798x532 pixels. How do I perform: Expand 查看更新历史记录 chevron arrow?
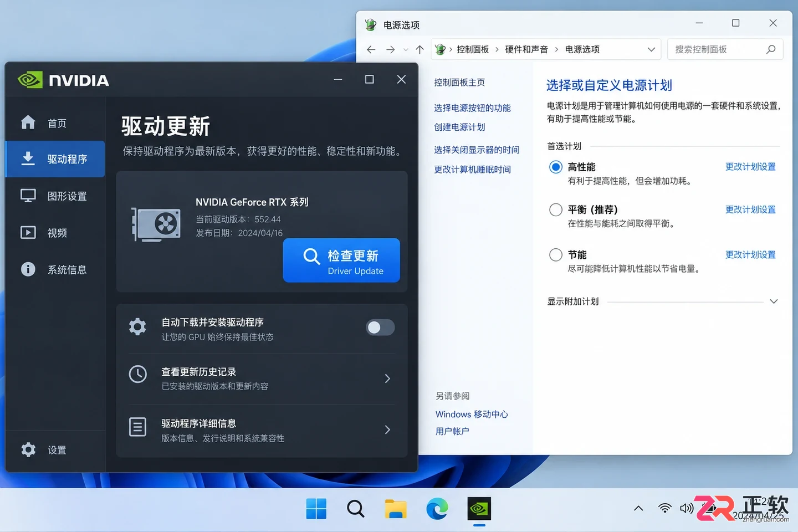387,378
